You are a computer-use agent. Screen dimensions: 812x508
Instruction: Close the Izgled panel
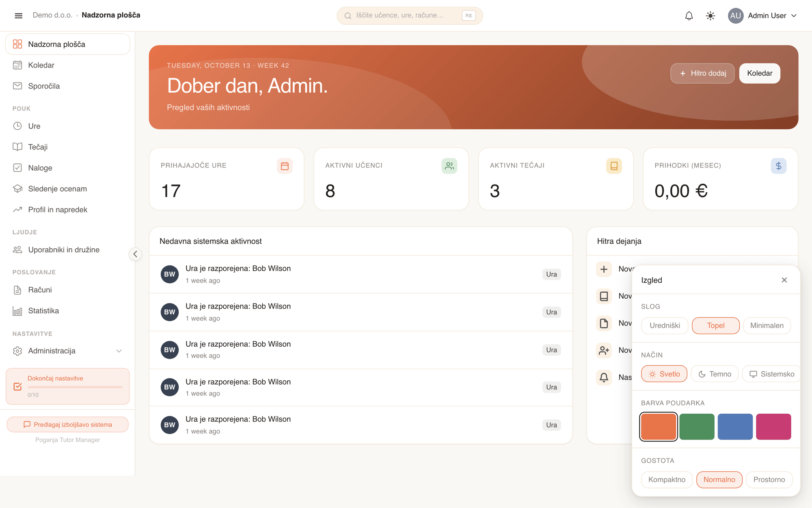[x=784, y=280]
